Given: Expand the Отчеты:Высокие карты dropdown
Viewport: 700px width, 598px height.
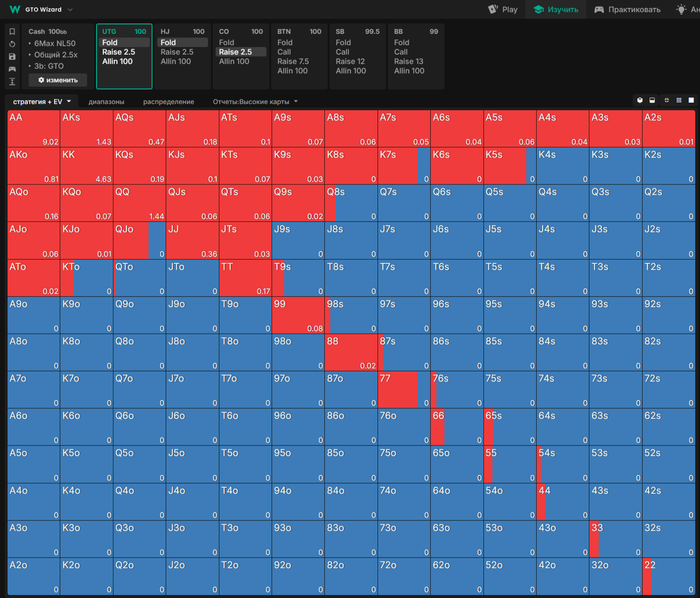Looking at the screenshot, I should [x=255, y=102].
